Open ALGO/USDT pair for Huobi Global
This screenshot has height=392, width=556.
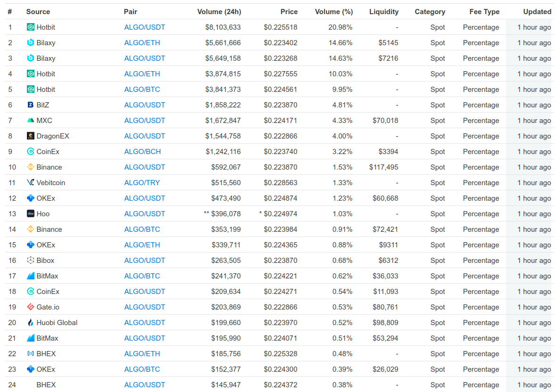144,323
